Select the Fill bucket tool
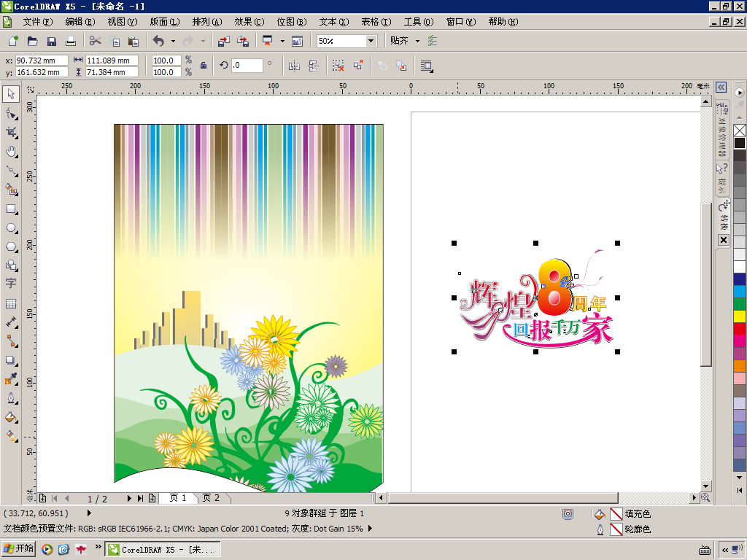 (x=11, y=417)
